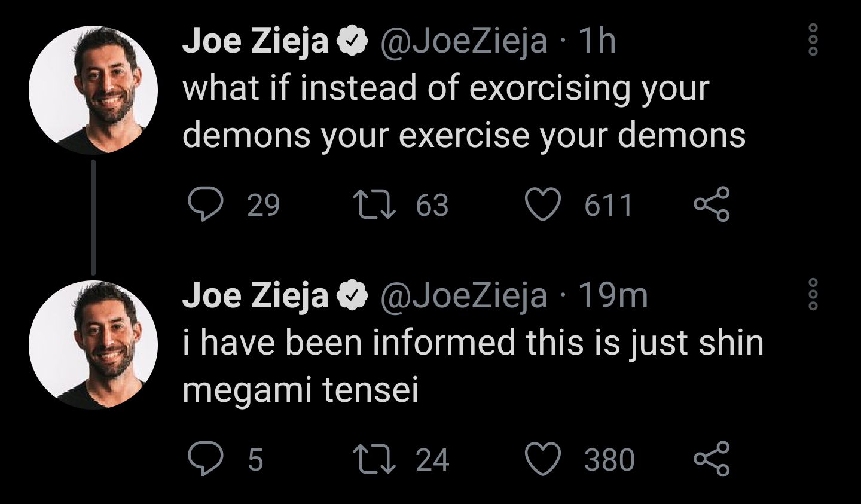Open Joe Zieja's profile picture in first tweet
The height and width of the screenshot is (504, 861).
93,90
